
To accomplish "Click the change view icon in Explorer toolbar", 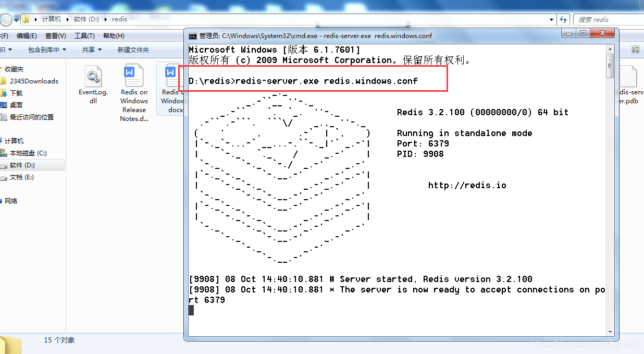I will 635,50.
